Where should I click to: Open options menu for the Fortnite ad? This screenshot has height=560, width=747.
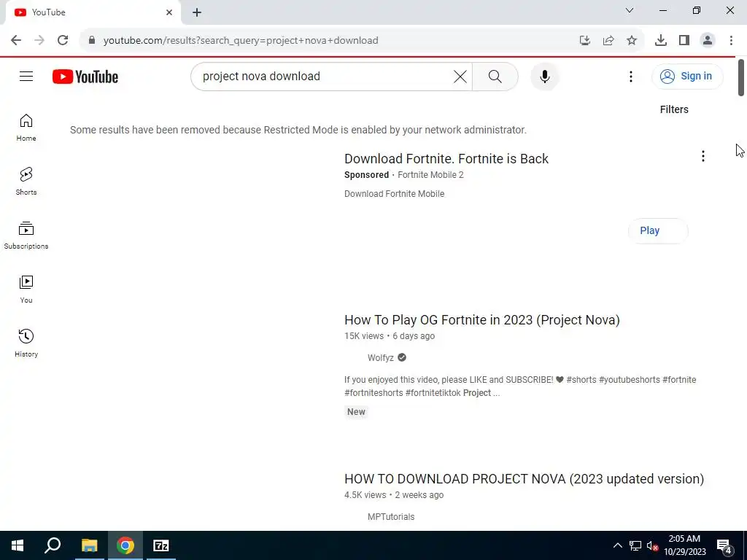(703, 156)
